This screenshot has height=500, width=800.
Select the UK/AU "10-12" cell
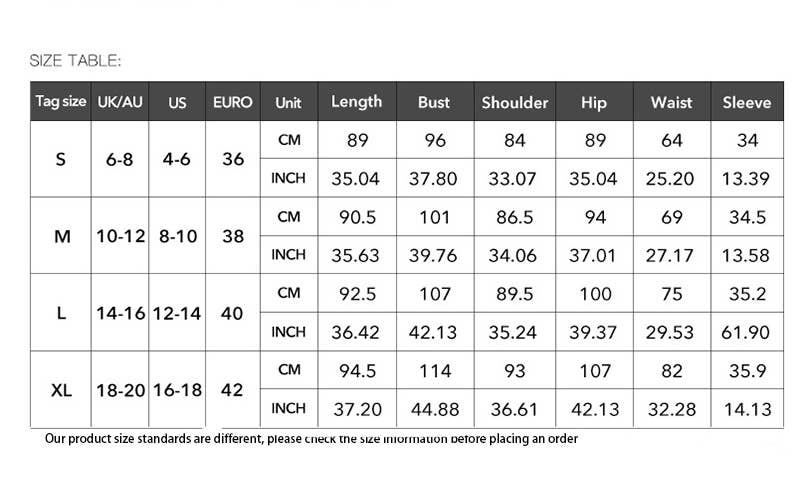[x=121, y=236]
